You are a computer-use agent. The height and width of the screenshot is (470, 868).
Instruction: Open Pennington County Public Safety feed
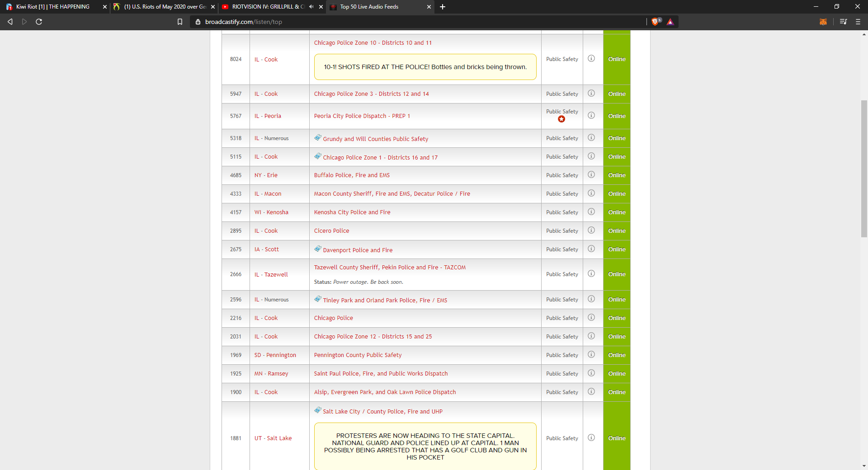pyautogui.click(x=358, y=355)
